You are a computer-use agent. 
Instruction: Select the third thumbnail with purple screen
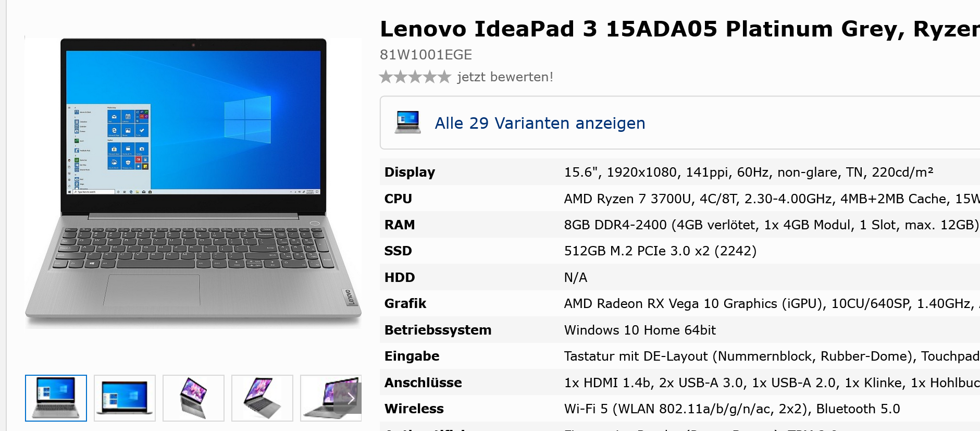pos(193,398)
